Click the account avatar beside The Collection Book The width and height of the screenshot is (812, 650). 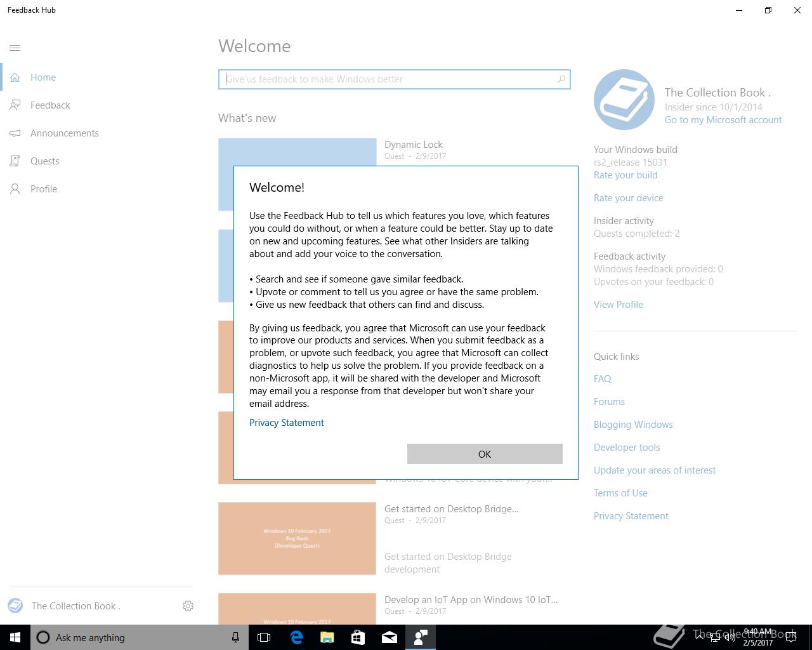tap(15, 606)
